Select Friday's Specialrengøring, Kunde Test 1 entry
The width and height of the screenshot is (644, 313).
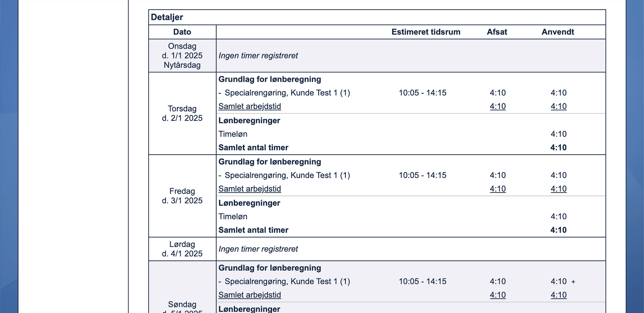click(287, 175)
